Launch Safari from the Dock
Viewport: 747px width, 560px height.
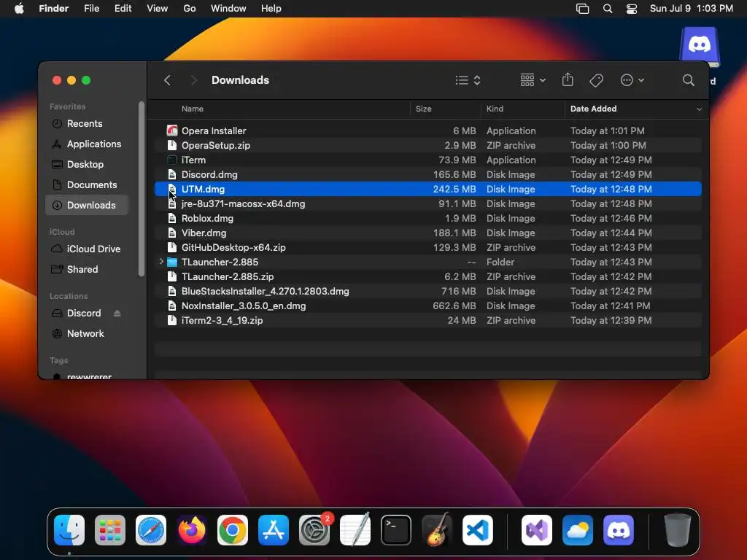click(151, 530)
